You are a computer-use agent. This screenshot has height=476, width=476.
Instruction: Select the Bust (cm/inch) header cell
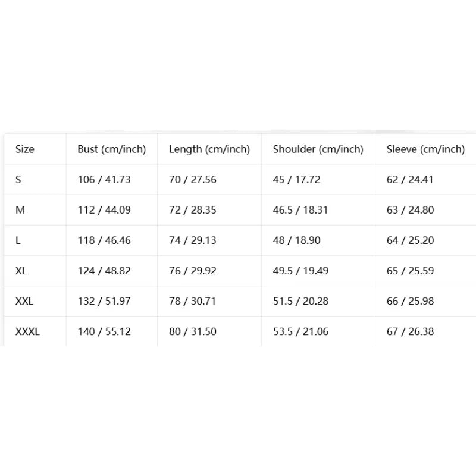112,149
